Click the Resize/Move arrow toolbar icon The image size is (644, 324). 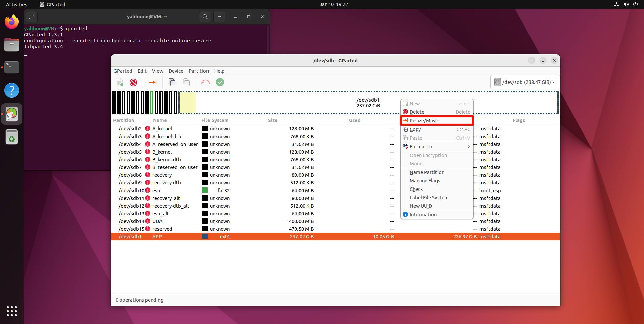pyautogui.click(x=153, y=83)
